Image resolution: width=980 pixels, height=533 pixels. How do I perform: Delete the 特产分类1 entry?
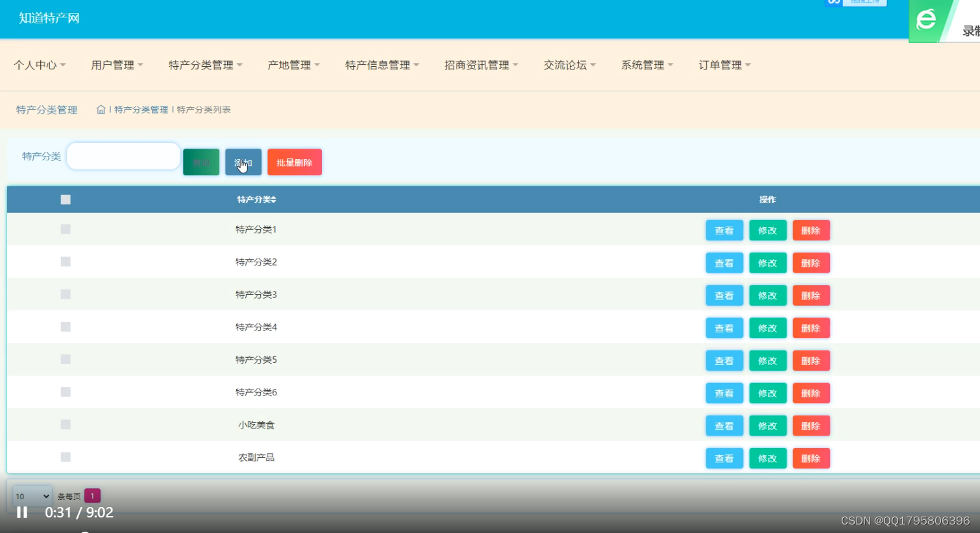(811, 230)
